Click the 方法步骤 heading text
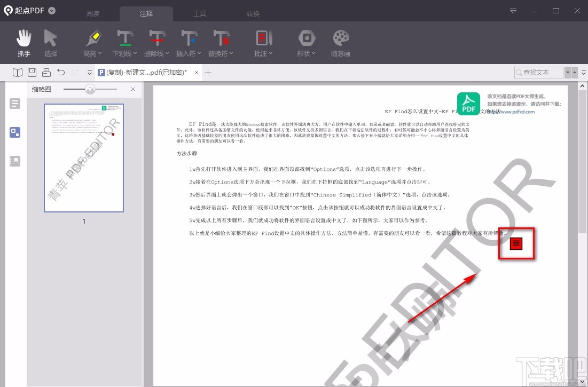588x387 pixels. [187, 154]
